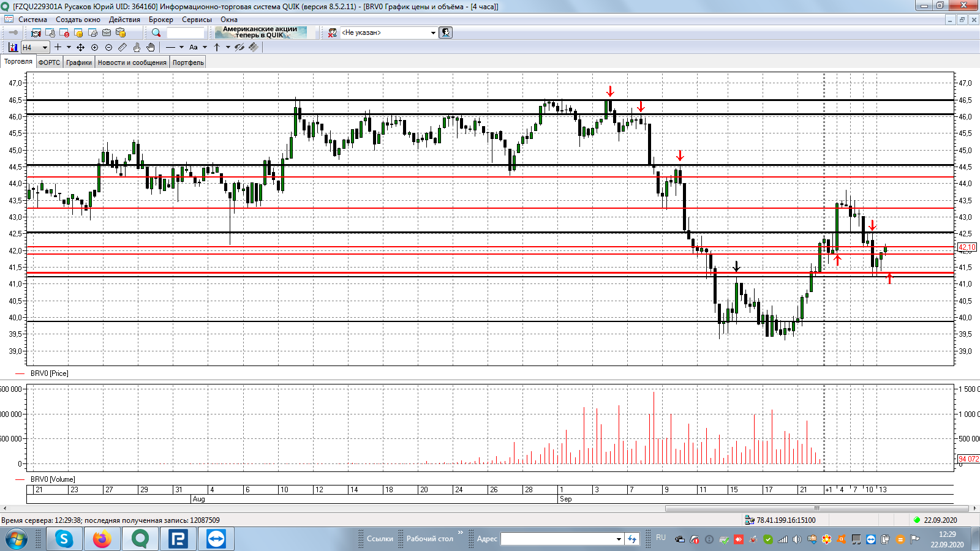Select the move chart four-arrow tool
Screen dimensions: 980x551
(x=80, y=47)
